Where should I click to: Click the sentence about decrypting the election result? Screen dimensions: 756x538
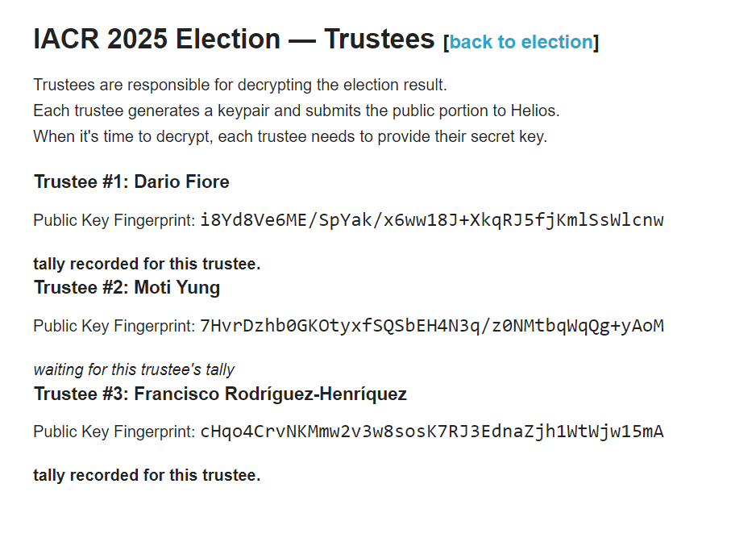(x=239, y=85)
